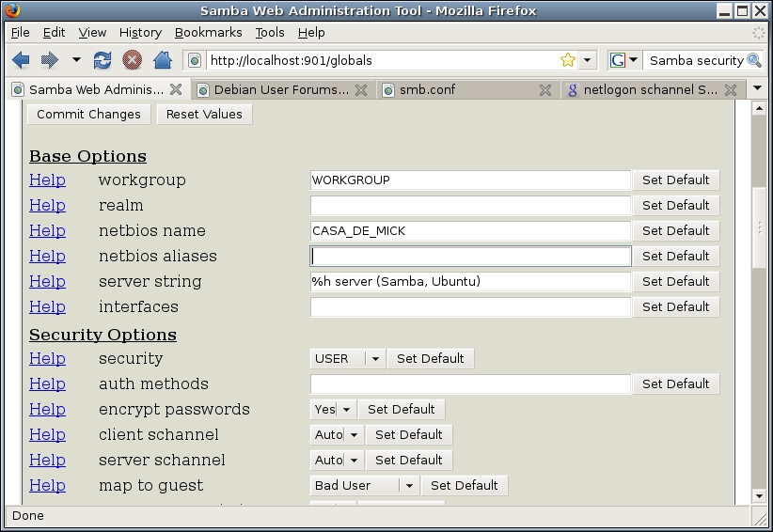Click the Forward navigation arrow
The height and width of the screenshot is (532, 773).
(x=49, y=60)
